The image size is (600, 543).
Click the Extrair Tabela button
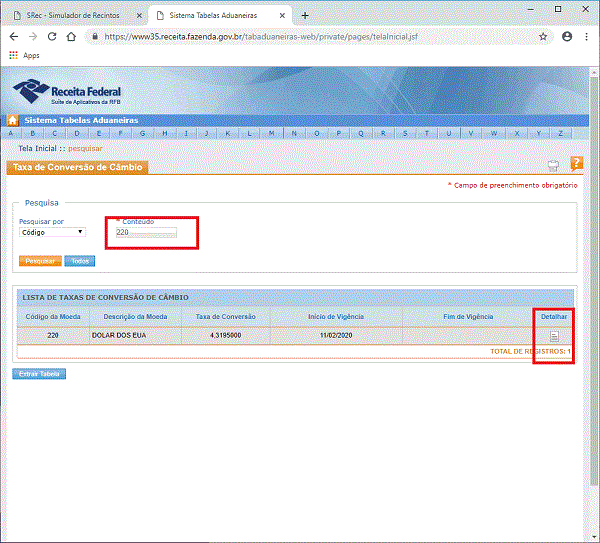coord(39,374)
